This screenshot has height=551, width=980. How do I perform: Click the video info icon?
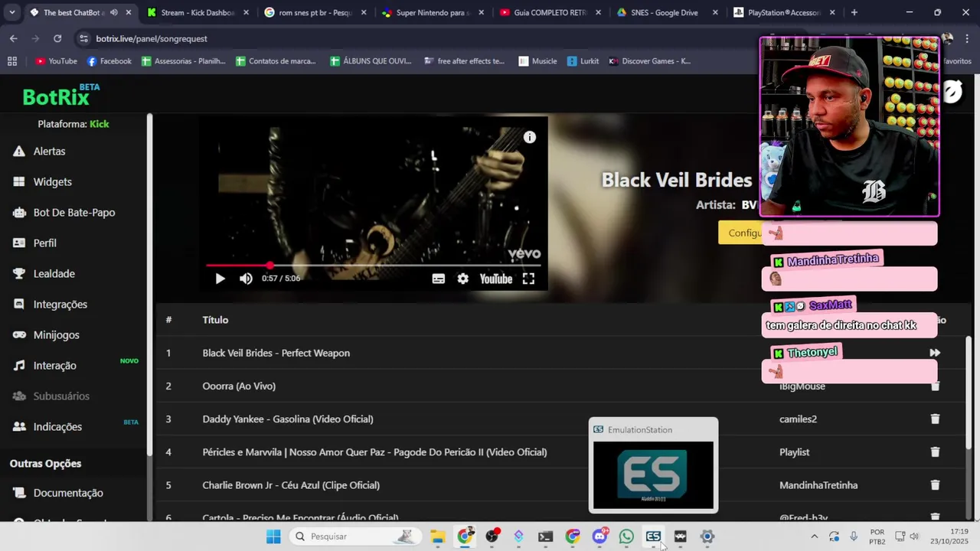click(x=530, y=138)
